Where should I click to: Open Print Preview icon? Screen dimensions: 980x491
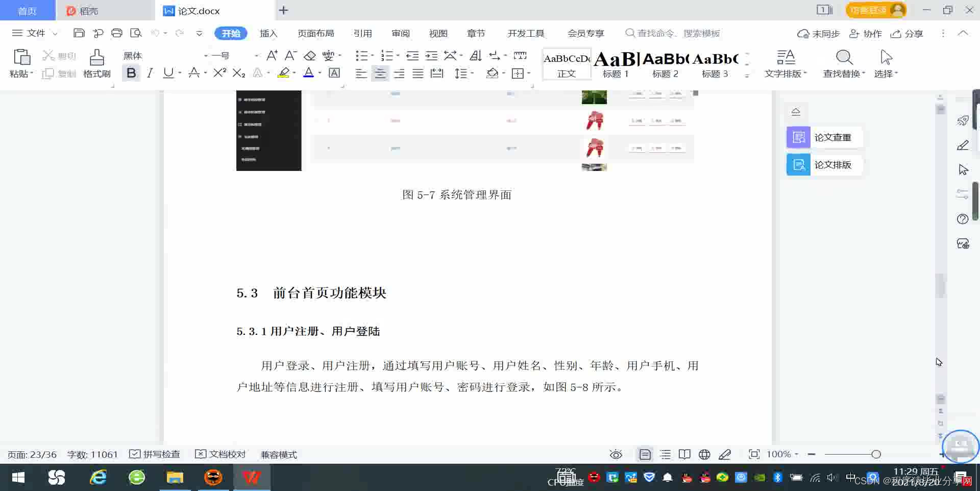pyautogui.click(x=136, y=33)
